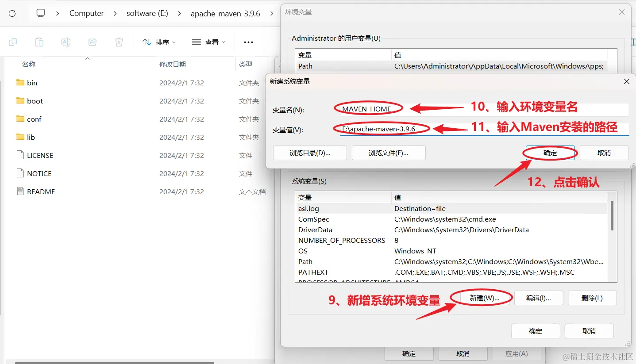Click the rename icon in Explorer toolbar

[66, 42]
